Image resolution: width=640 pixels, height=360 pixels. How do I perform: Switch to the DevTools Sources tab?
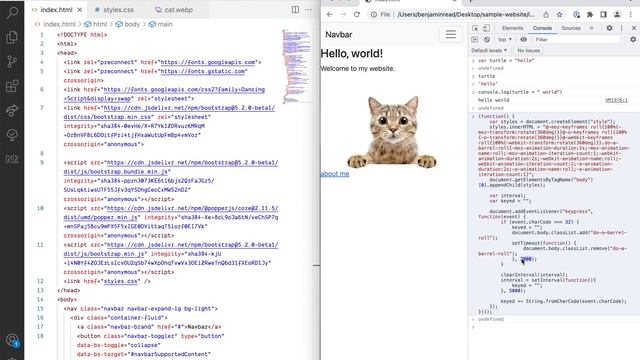[x=571, y=28]
